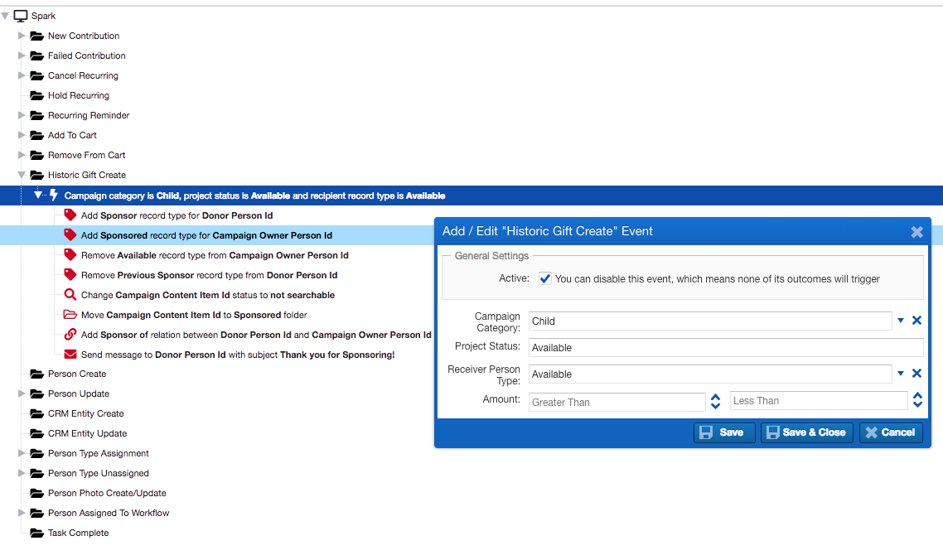Click the up arrow stepper beside Less Than amount
Viewport: 943px width, 560px height.
pyautogui.click(x=916, y=396)
